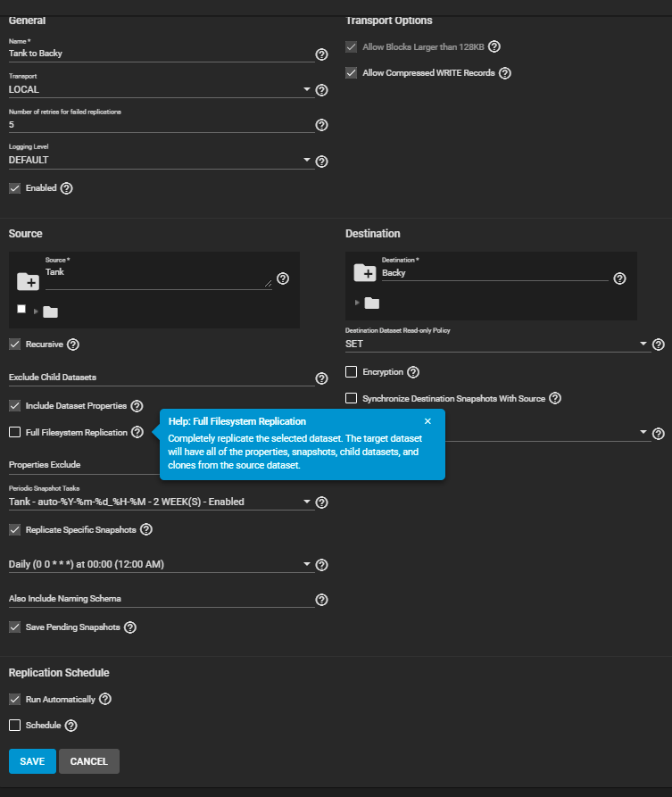Open help for the Transport field

coord(321,90)
